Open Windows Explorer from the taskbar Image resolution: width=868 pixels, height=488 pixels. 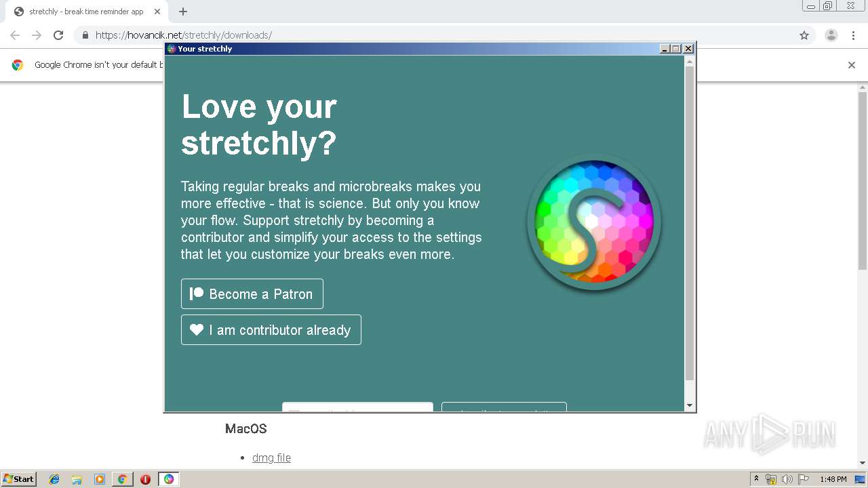tap(77, 479)
